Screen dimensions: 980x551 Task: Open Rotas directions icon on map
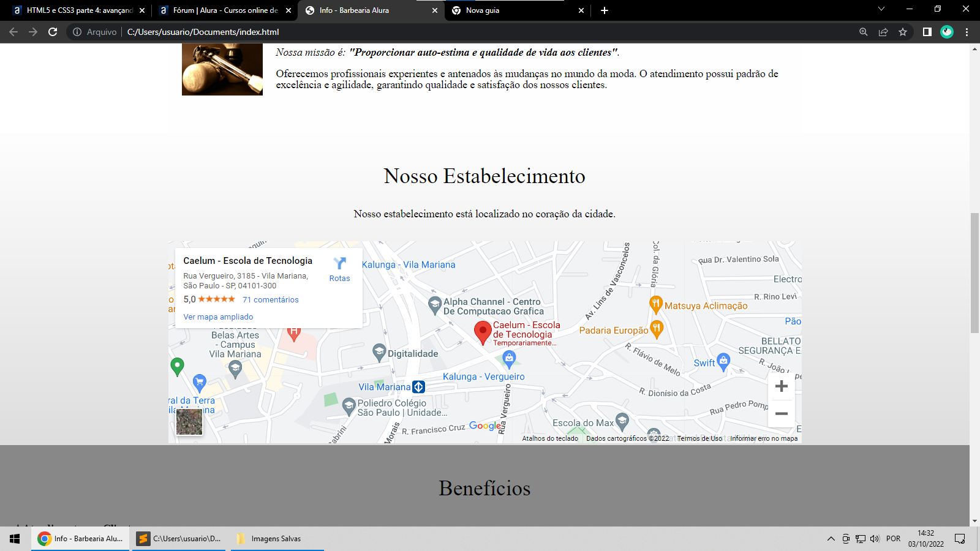tap(340, 264)
